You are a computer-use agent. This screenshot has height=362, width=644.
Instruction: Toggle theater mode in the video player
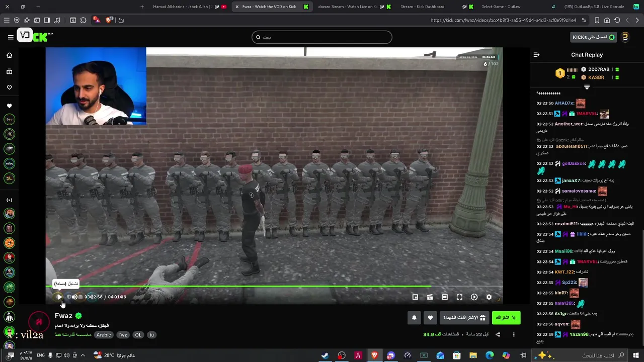[x=445, y=297]
